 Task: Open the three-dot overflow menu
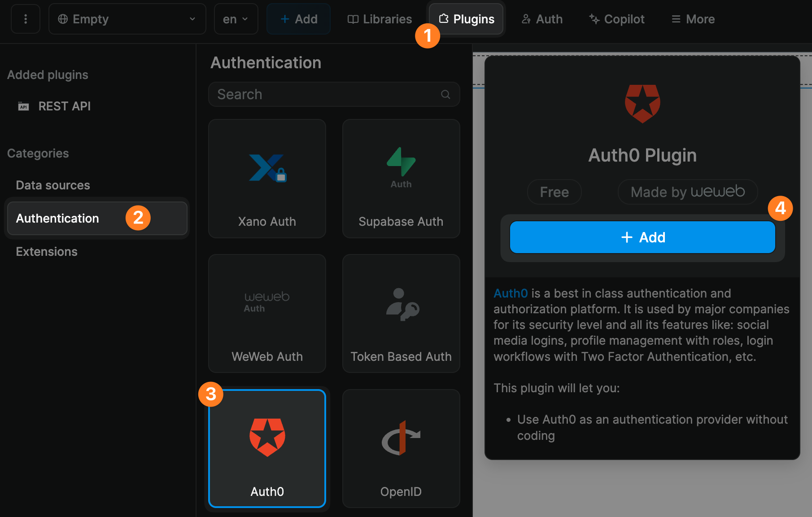click(25, 19)
